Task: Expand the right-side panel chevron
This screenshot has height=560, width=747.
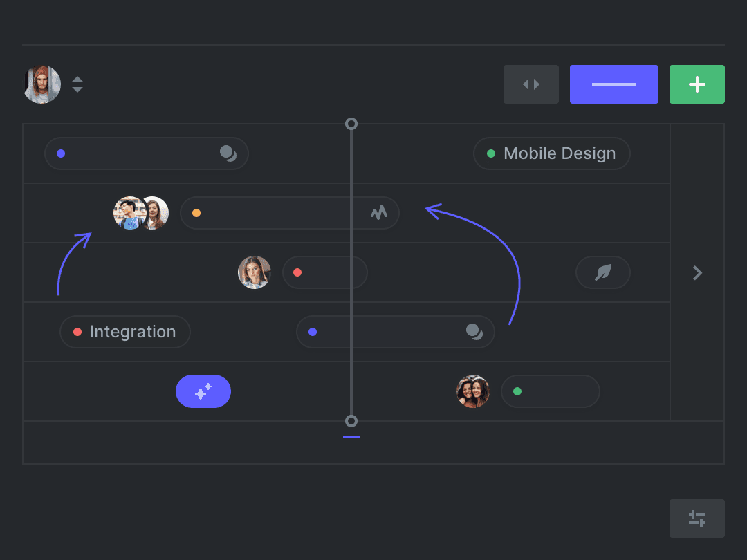Action: tap(697, 272)
